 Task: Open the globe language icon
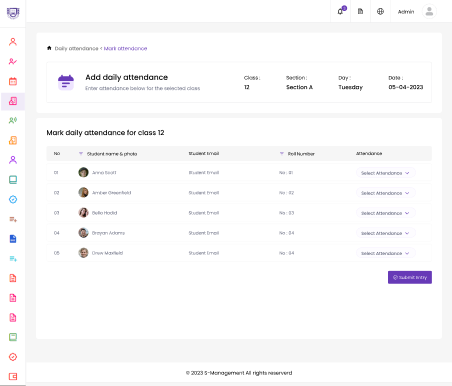(380, 12)
